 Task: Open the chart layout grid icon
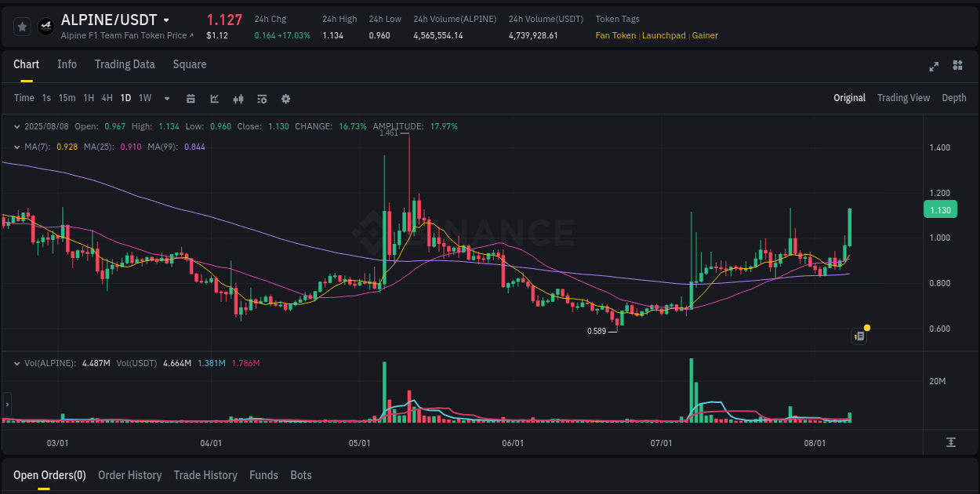click(x=958, y=65)
